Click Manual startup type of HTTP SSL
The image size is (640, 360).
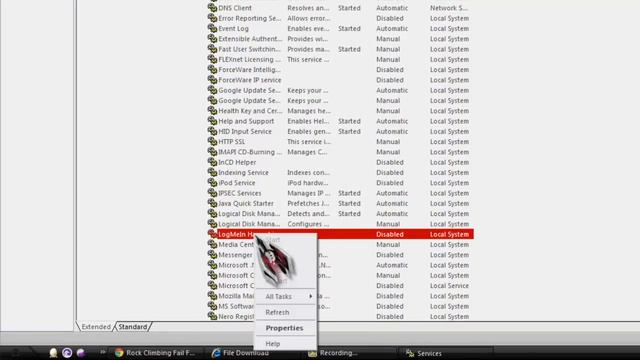[x=388, y=141]
